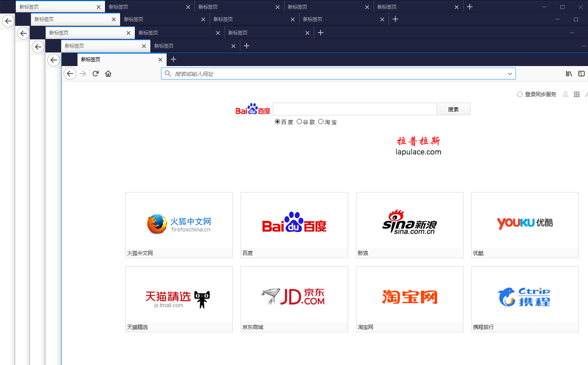This screenshot has height=365, width=588.
Task: Click inside the Baidu search input field
Action: point(355,109)
